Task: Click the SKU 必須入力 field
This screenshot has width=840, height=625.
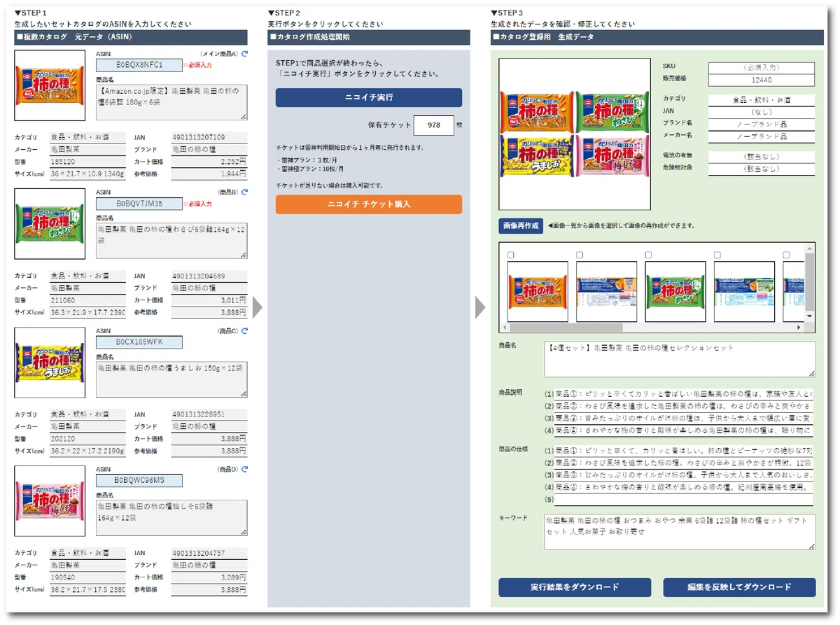Action: pos(762,69)
